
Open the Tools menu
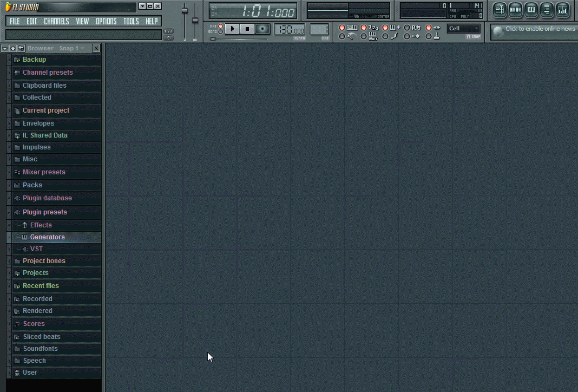click(x=131, y=21)
